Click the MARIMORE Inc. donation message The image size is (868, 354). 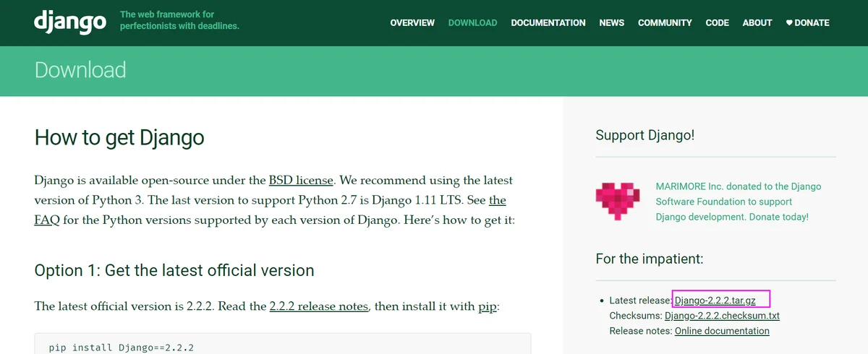tap(739, 202)
